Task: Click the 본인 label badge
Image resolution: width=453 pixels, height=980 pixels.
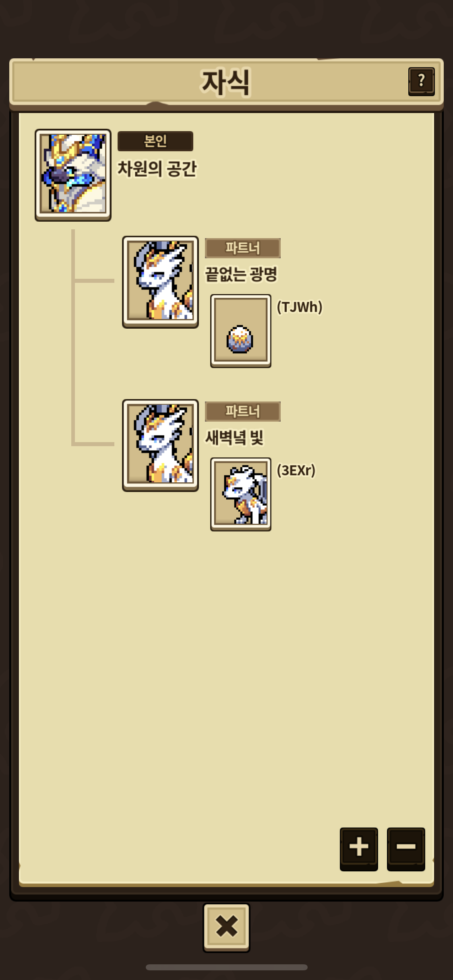Action: (155, 141)
